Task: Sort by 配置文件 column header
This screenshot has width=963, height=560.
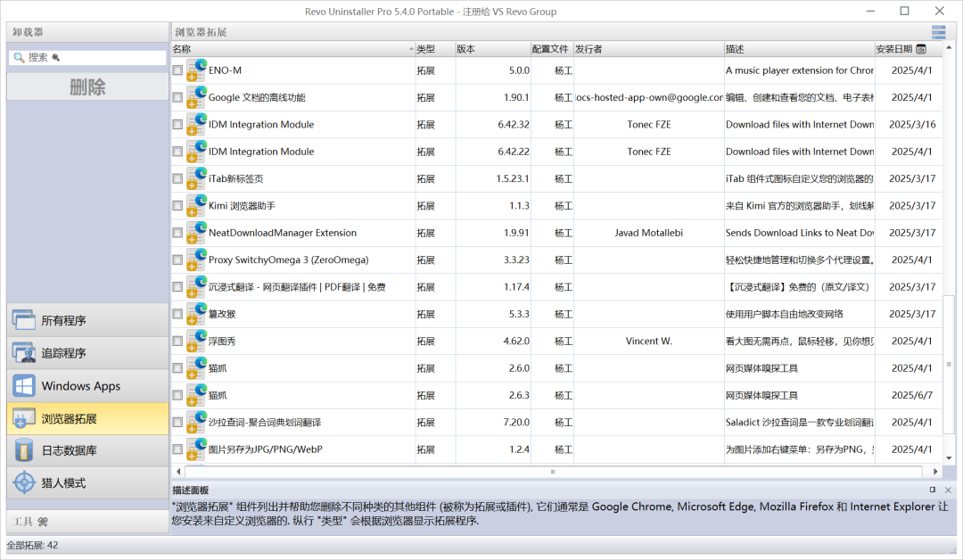Action: (552, 48)
